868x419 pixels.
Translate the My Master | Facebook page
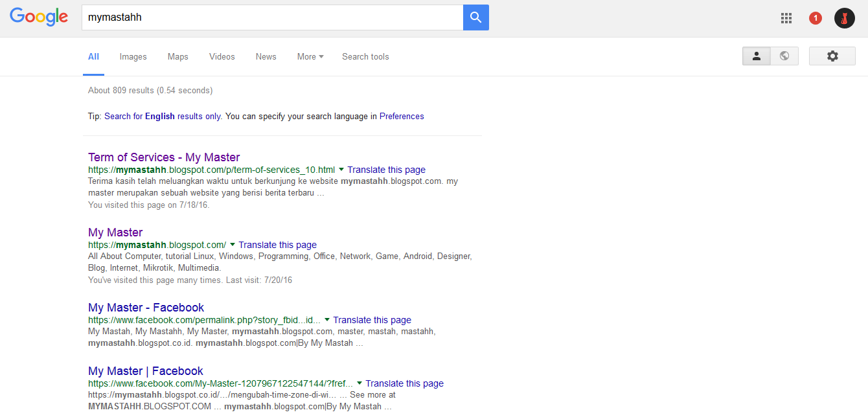(x=404, y=383)
